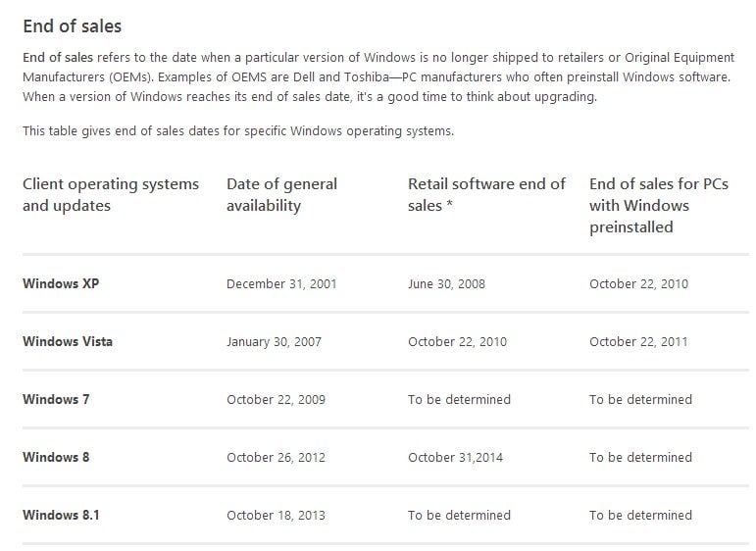Click the October 18, 2013 availability date
The height and width of the screenshot is (551, 756).
pos(276,515)
